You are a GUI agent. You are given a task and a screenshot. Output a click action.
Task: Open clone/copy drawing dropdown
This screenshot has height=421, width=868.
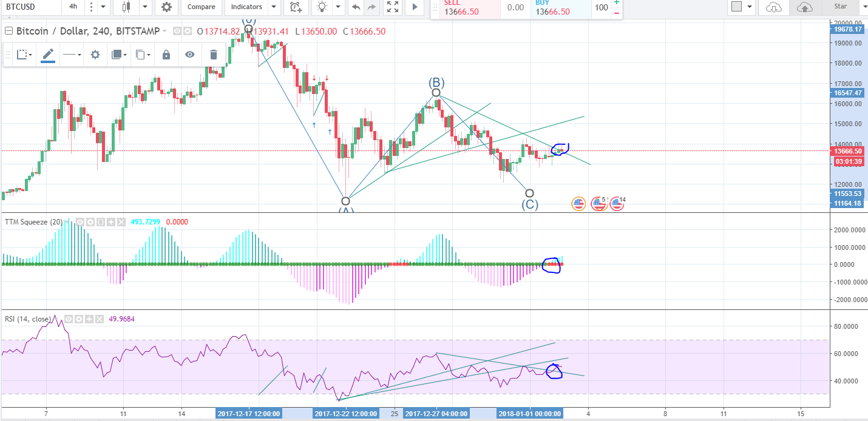[143, 55]
